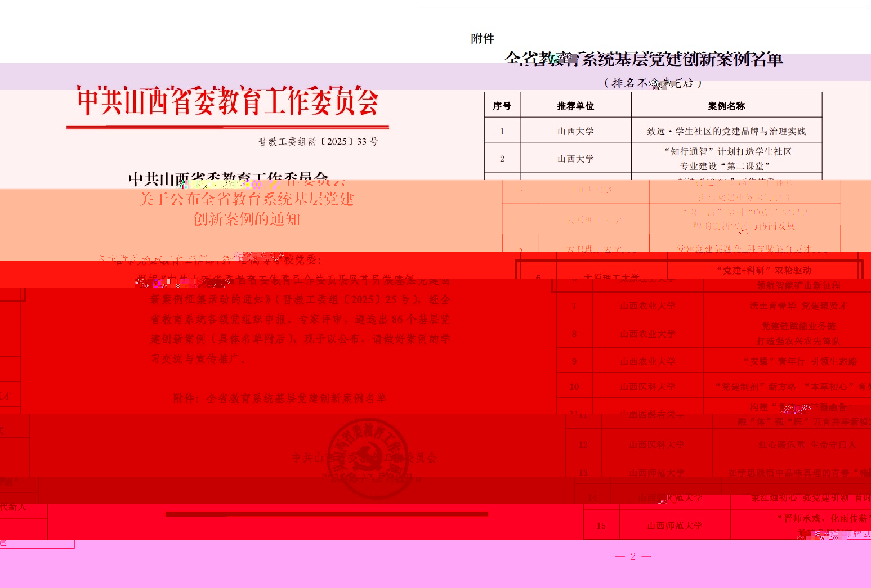
Task: Click the 附件 label at page top
Action: pos(483,39)
